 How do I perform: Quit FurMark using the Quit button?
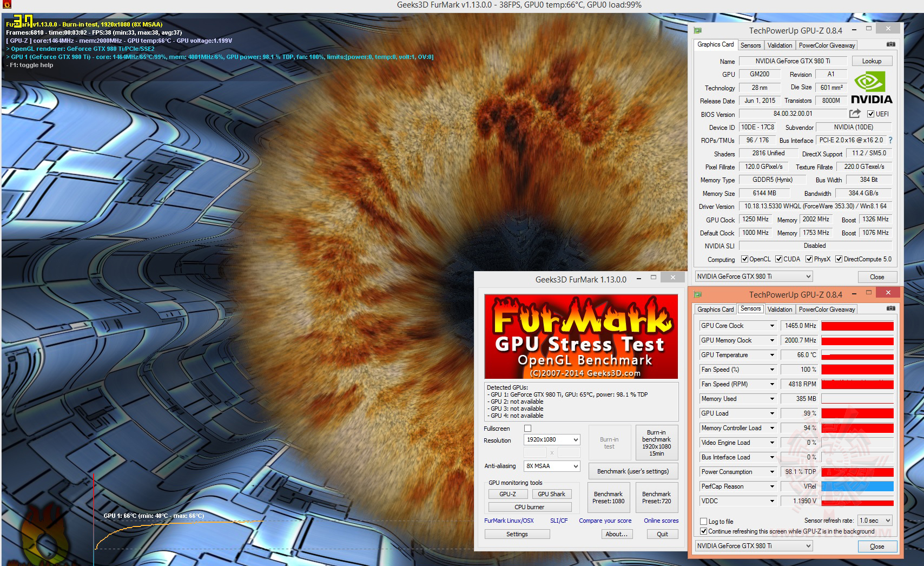[662, 534]
